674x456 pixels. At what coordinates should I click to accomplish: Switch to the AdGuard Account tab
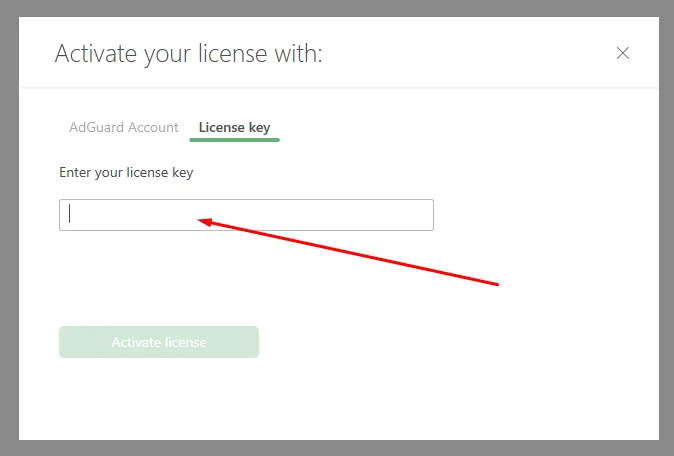pos(124,128)
